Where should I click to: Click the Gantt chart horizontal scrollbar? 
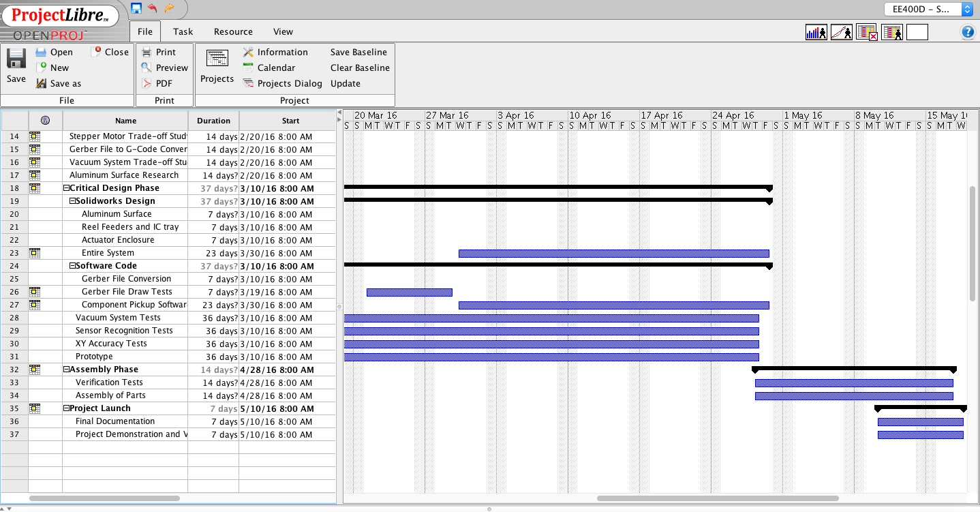click(718, 498)
